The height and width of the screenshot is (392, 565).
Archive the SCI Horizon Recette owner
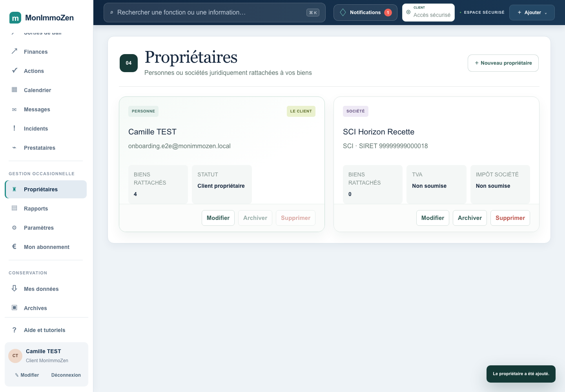coord(470,218)
